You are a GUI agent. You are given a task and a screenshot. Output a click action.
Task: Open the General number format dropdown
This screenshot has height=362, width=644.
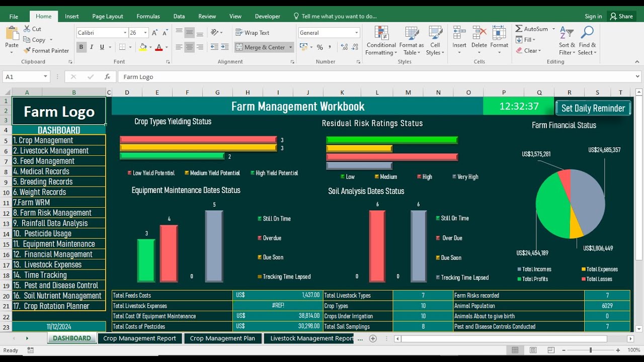(357, 33)
